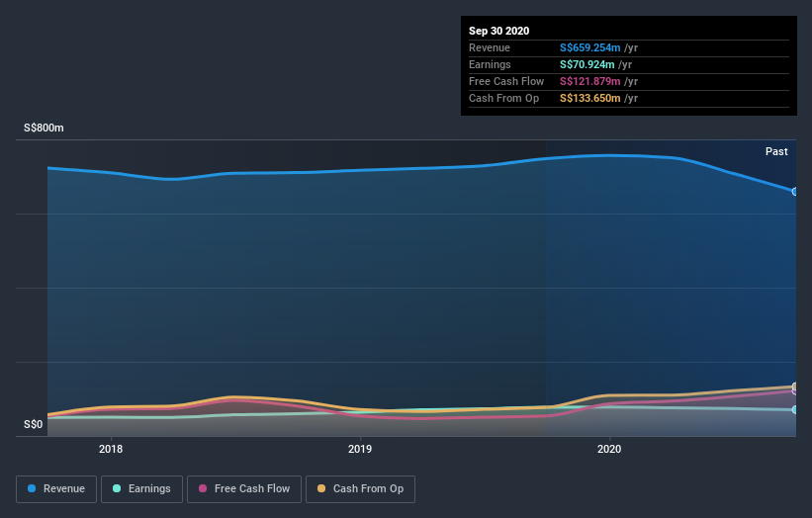Click the Sep 30 2020 tooltip date
Image resolution: width=812 pixels, height=518 pixels.
click(x=498, y=31)
